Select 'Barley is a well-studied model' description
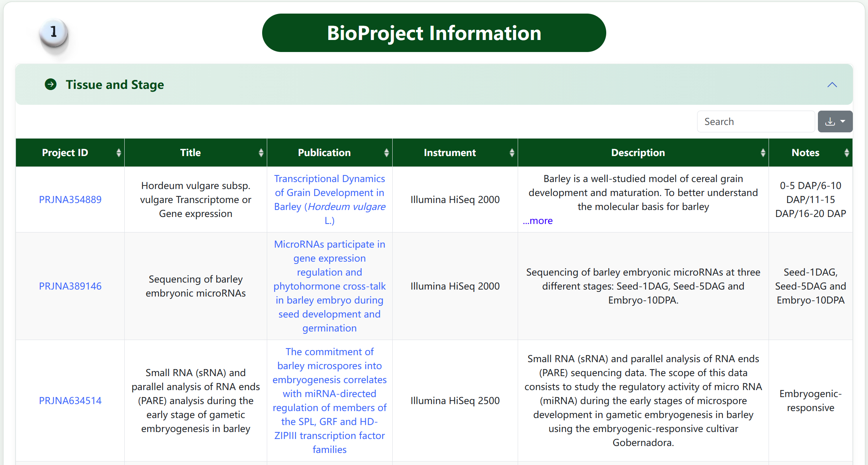 (643, 193)
